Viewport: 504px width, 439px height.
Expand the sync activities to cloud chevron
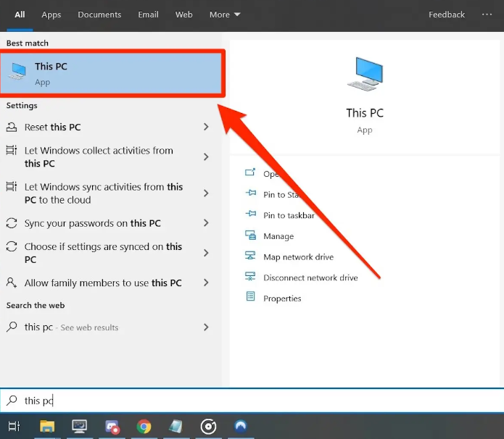tap(206, 193)
